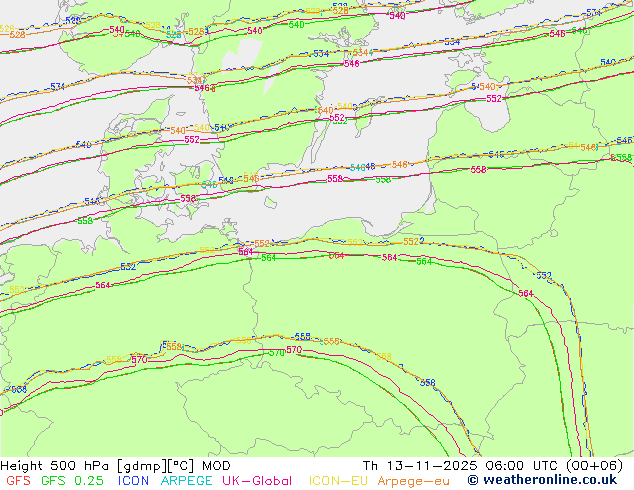Click the UK-Global legend label
The image size is (634, 490).
[257, 481]
